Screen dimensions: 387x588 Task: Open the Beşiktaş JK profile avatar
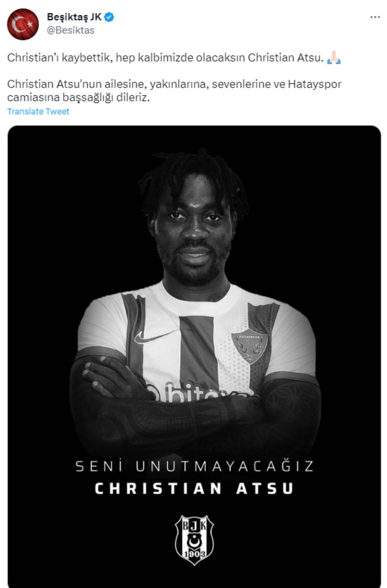23,24
